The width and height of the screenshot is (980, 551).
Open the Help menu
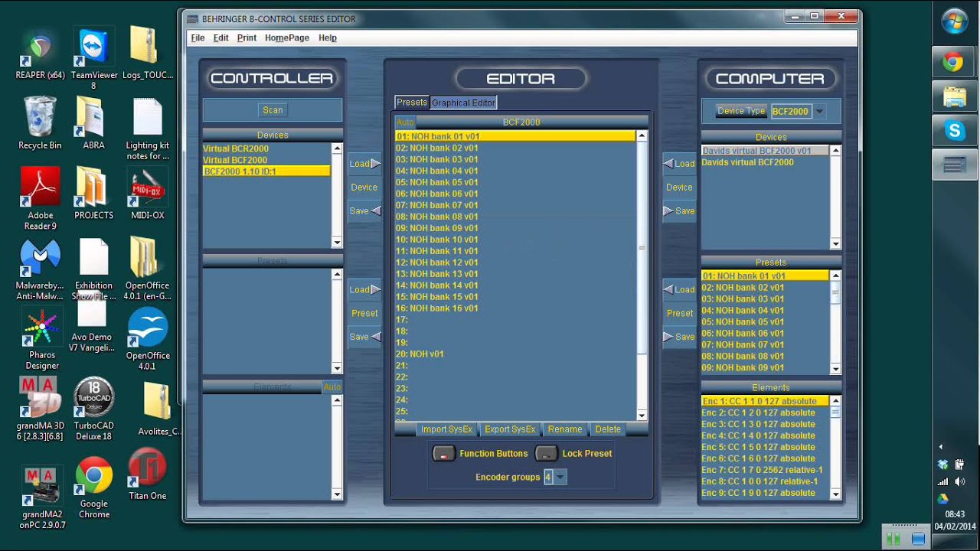[x=328, y=37]
